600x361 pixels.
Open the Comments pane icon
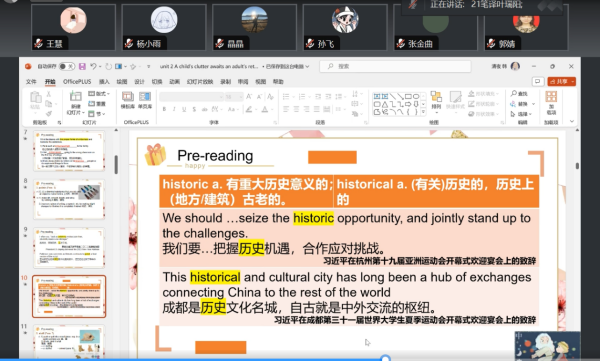pyautogui.click(x=538, y=82)
